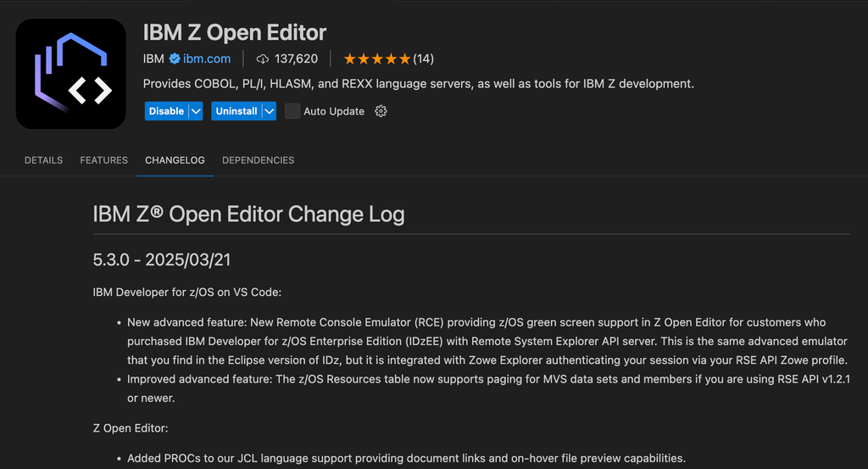
Task: Click the 'IBM Developer for z/OS on VS Code:' line
Action: tap(187, 293)
